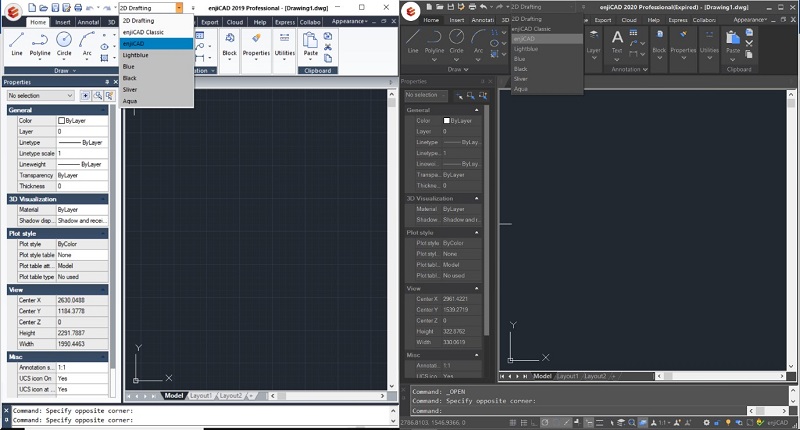Select the Arc tool in enjiCAD 2019
Screen dimensions: 800x430
87,43
